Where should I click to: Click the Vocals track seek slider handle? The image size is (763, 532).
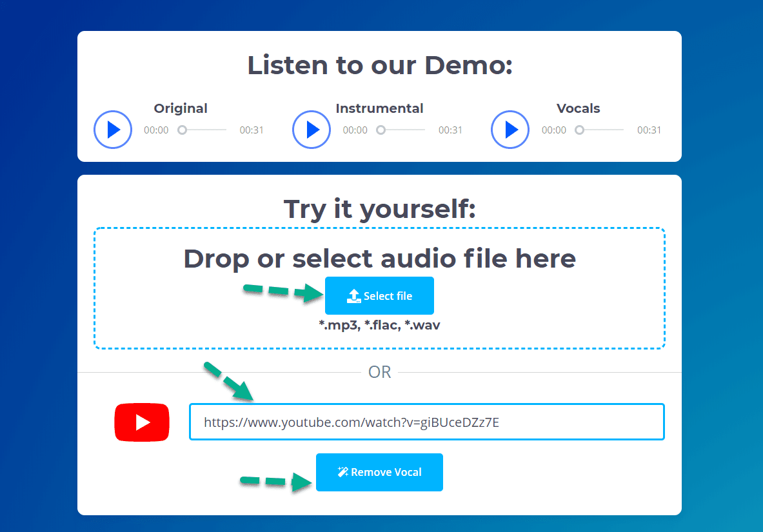(579, 130)
